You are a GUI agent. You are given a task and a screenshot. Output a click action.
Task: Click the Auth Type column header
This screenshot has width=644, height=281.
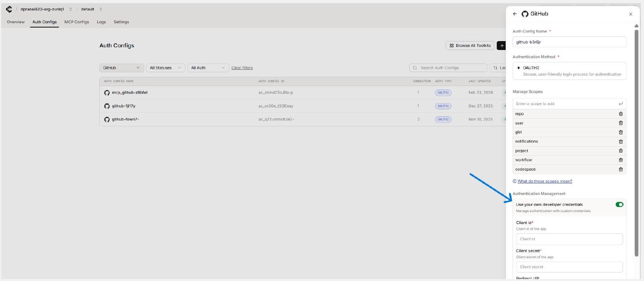[443, 81]
